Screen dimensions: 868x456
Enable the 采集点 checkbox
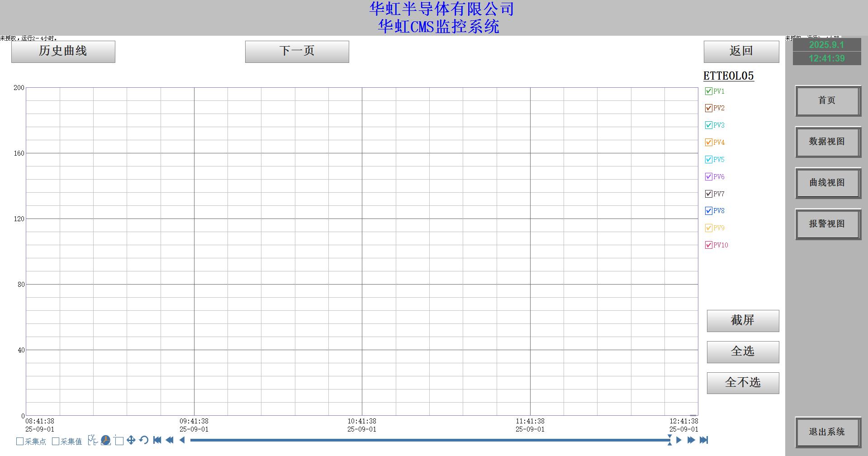pos(20,442)
